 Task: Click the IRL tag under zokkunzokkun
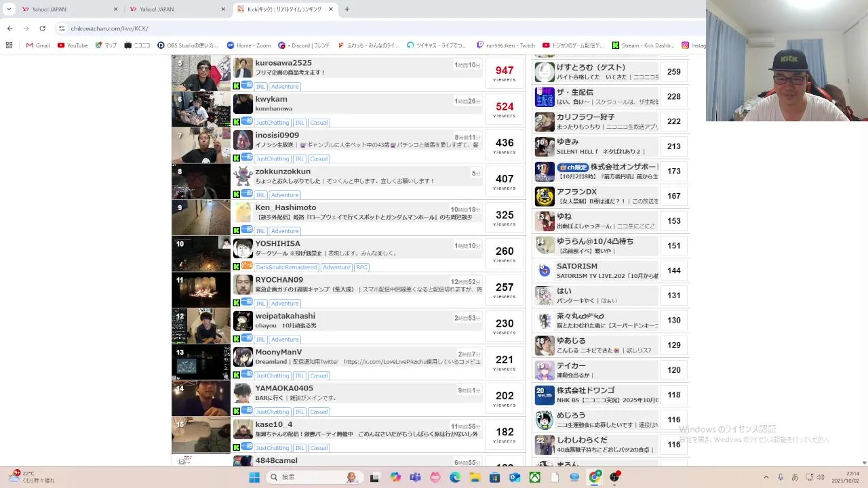pyautogui.click(x=260, y=195)
